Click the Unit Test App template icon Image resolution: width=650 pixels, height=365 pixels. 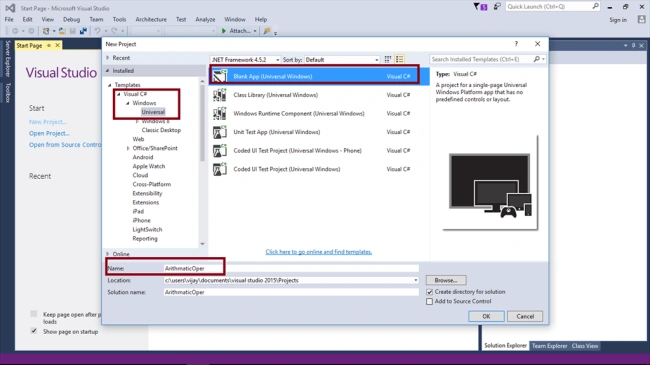pos(220,132)
